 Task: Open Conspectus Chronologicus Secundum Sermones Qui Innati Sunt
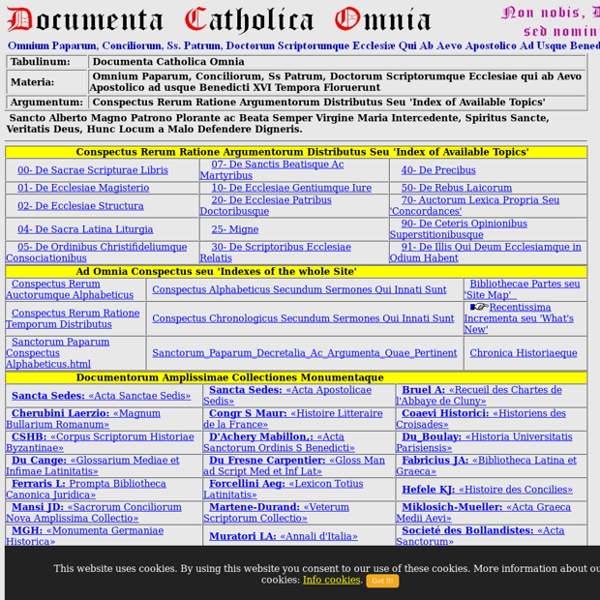[x=303, y=318]
